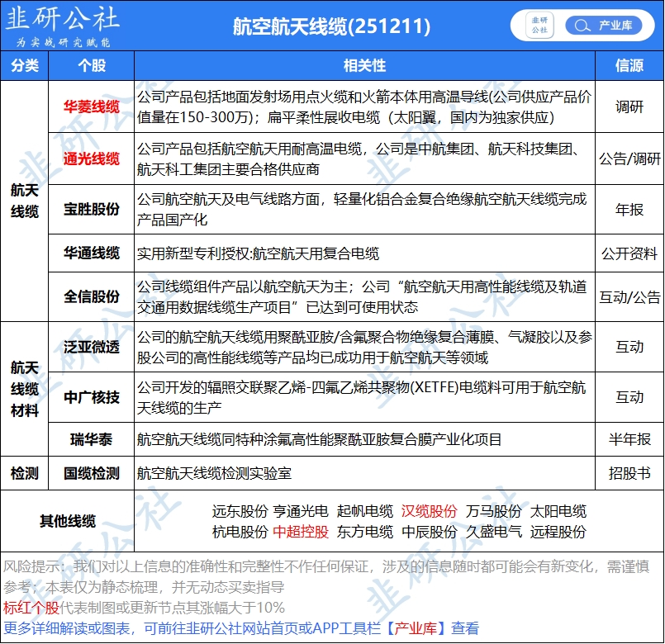Click source 年报 for 宝胜股份
This screenshot has width=665, height=644.
(x=629, y=209)
